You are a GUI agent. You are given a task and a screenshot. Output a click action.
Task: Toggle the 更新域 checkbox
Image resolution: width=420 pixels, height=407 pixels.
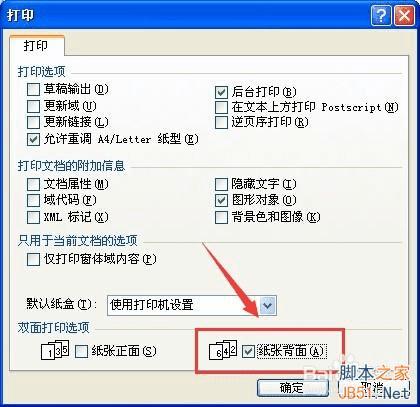(33, 106)
